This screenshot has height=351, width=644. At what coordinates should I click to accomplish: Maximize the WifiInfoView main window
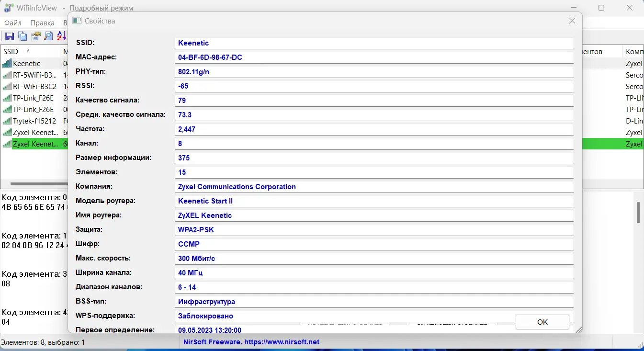(x=601, y=8)
